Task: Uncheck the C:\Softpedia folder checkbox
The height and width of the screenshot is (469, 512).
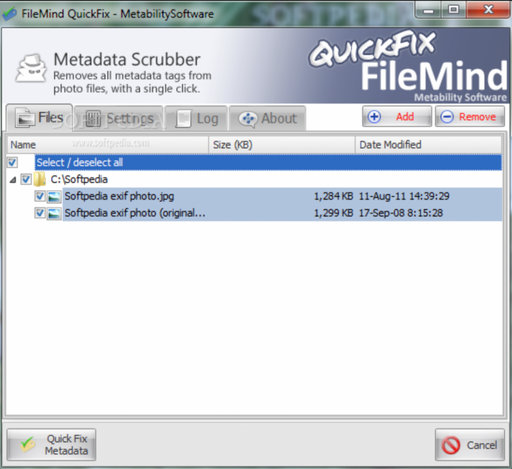Action: 26,179
